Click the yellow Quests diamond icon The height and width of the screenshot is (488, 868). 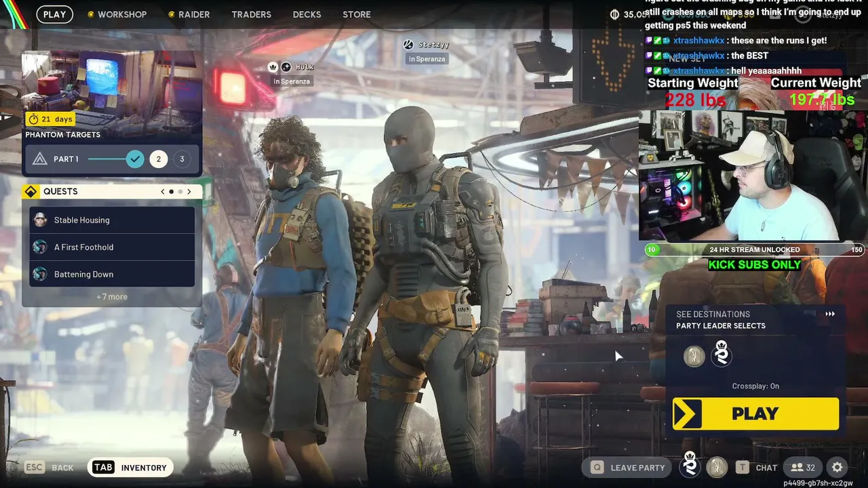[x=31, y=192]
